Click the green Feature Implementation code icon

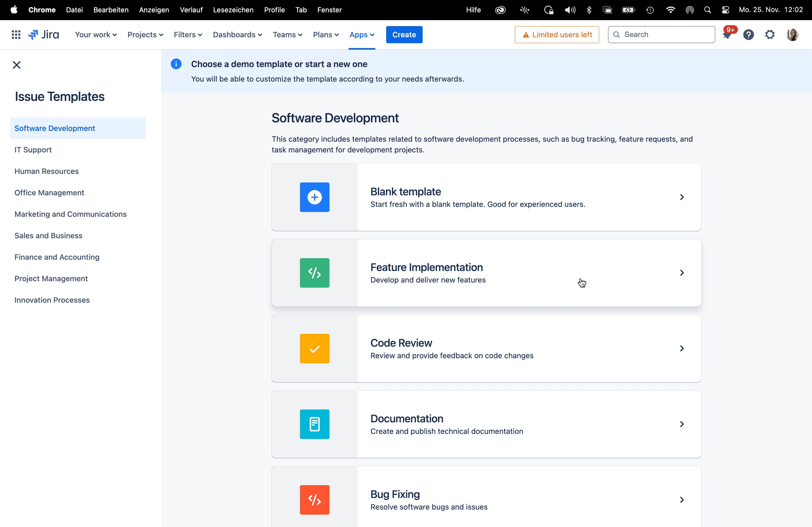(x=314, y=273)
